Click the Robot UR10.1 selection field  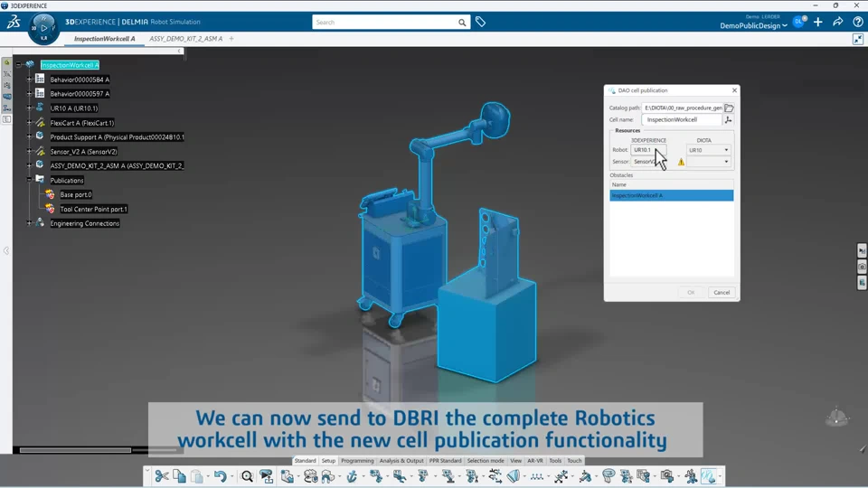648,150
